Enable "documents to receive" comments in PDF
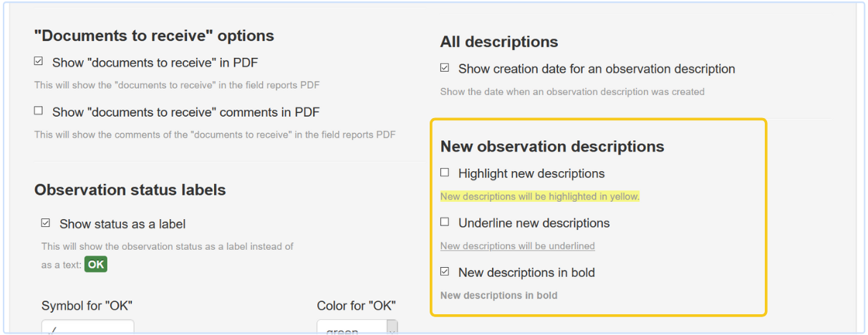 click(39, 111)
